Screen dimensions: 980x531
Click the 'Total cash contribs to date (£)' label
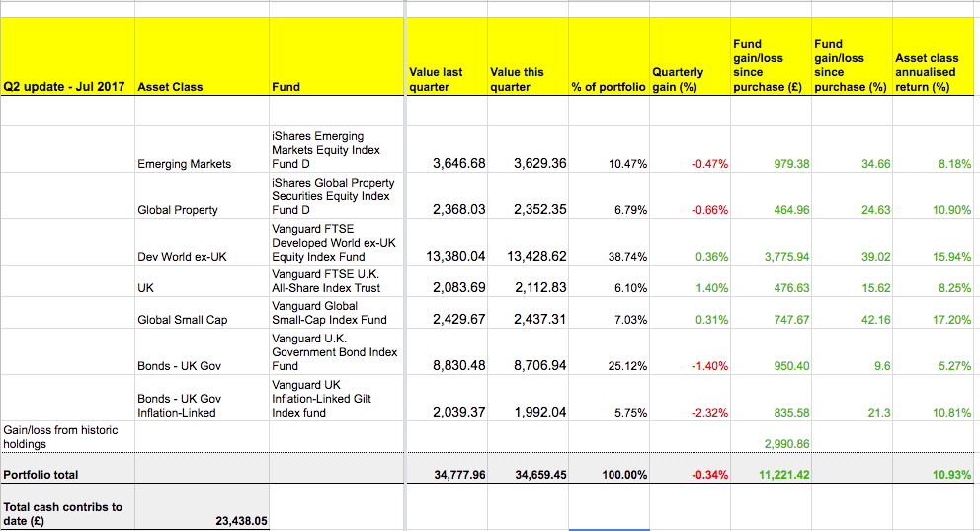[66, 514]
